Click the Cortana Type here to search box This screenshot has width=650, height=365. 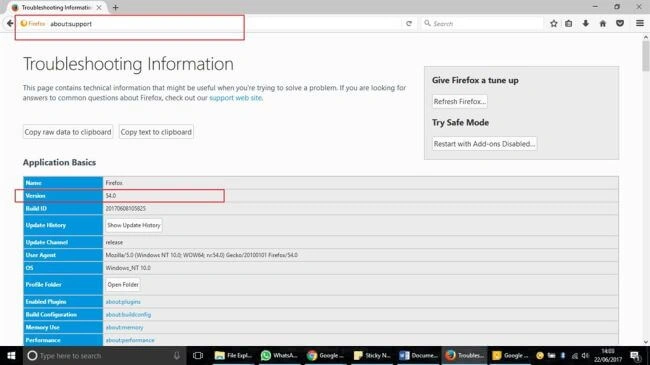tap(104, 355)
